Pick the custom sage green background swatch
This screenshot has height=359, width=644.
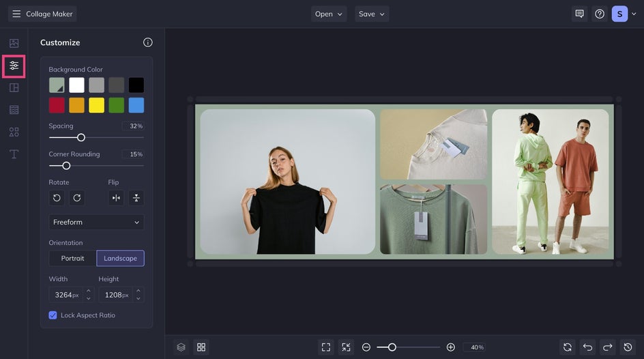57,85
